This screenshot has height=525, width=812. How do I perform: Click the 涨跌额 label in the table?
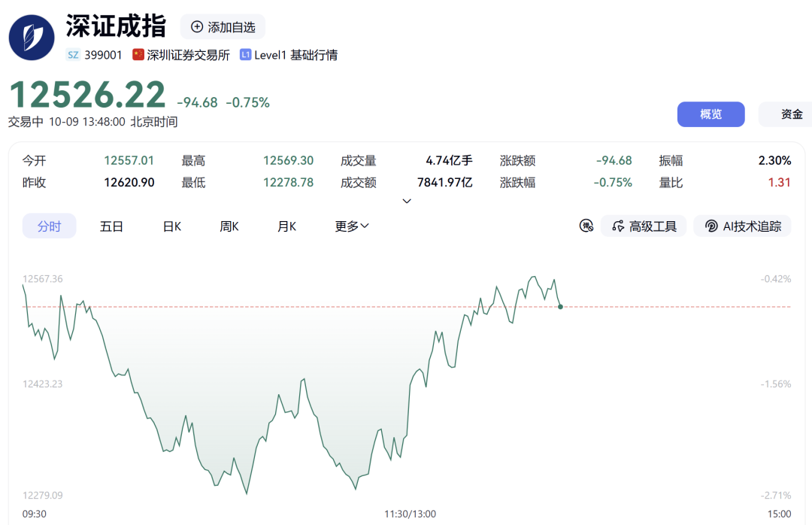[x=517, y=161]
